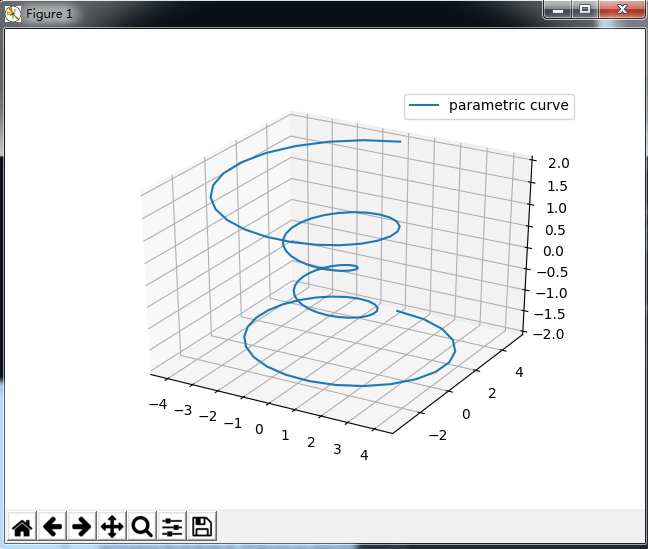Click x-axis tick label 1
648x549 pixels.
pos(285,435)
